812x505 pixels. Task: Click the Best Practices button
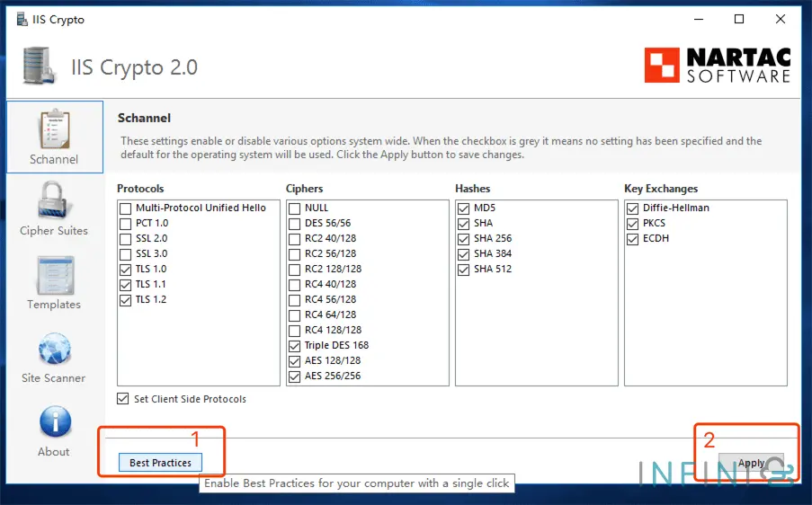(x=160, y=463)
